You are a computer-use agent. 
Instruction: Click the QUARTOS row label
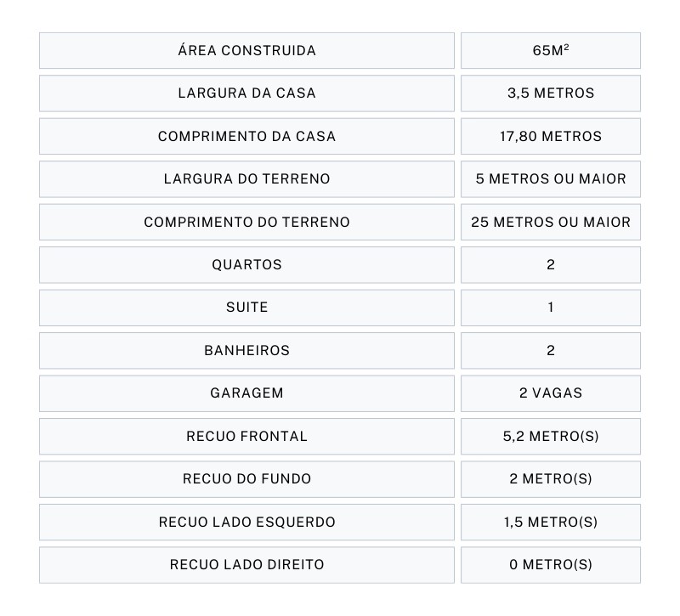tap(246, 265)
